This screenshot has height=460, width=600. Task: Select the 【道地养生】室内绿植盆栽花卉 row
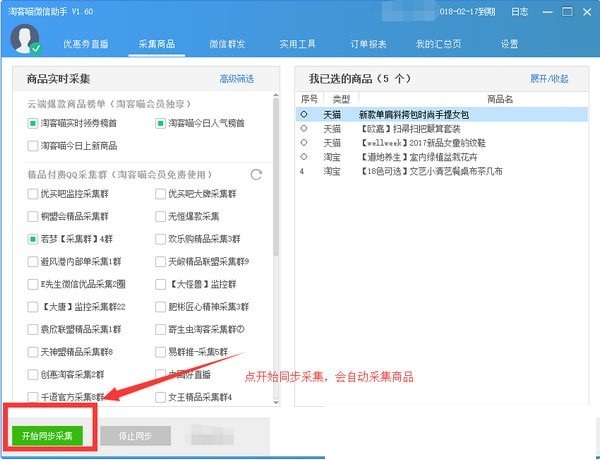point(442,157)
